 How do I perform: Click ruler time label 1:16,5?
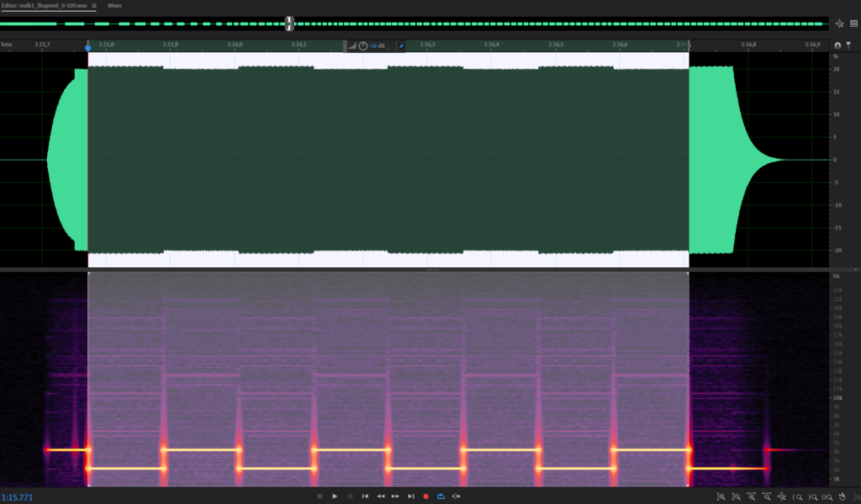pyautogui.click(x=556, y=45)
